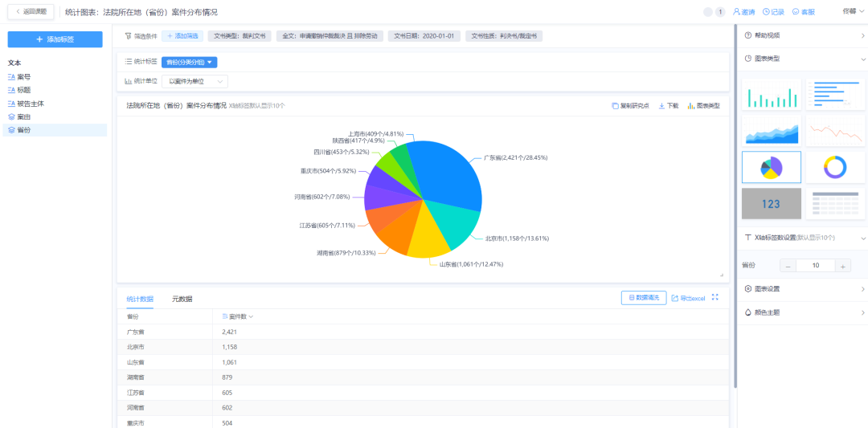Collapse the X轴标签数设置 section
This screenshot has width=868, height=428.
coord(803,238)
